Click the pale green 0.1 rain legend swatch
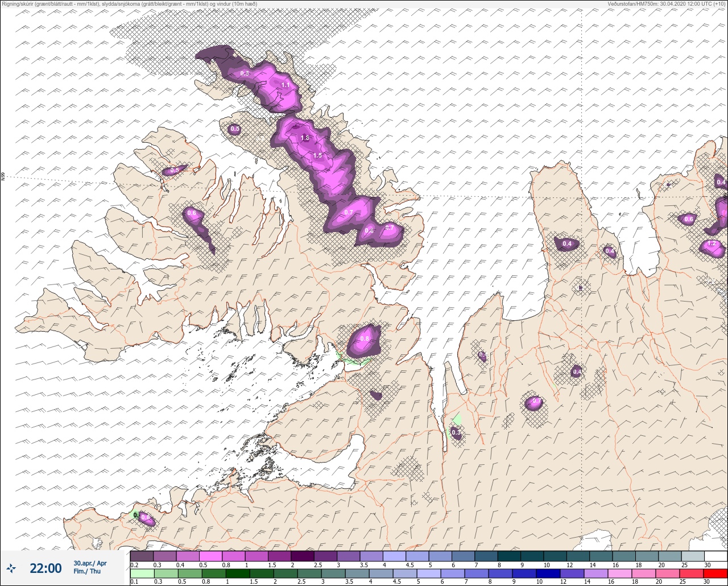 (x=142, y=573)
